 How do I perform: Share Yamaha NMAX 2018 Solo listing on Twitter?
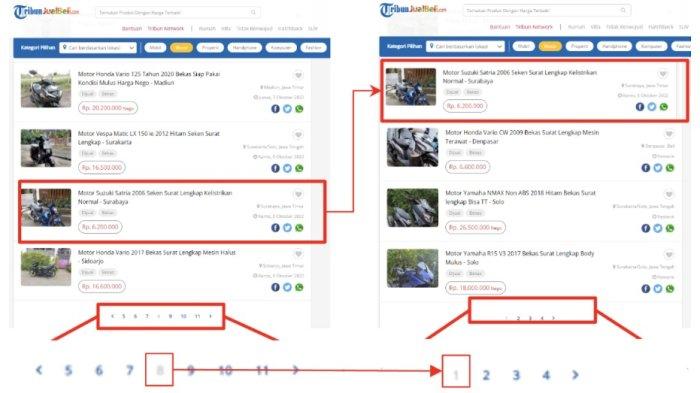pyautogui.click(x=658, y=228)
